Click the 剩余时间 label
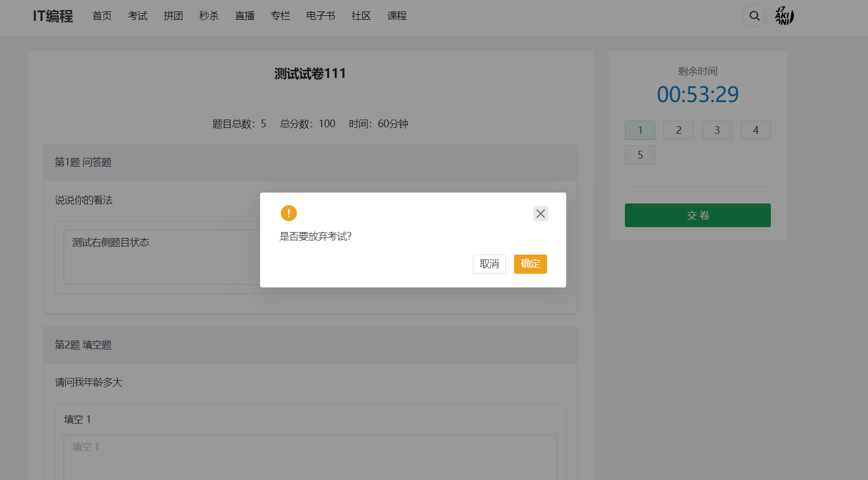 tap(698, 71)
